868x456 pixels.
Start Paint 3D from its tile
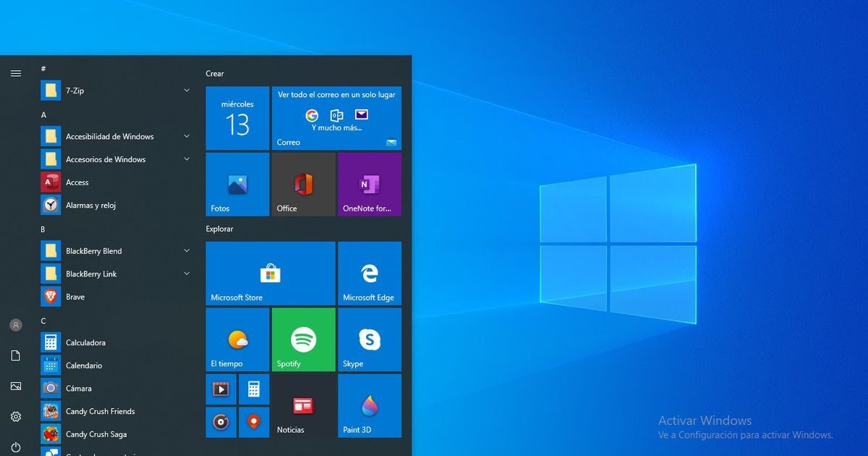[370, 405]
